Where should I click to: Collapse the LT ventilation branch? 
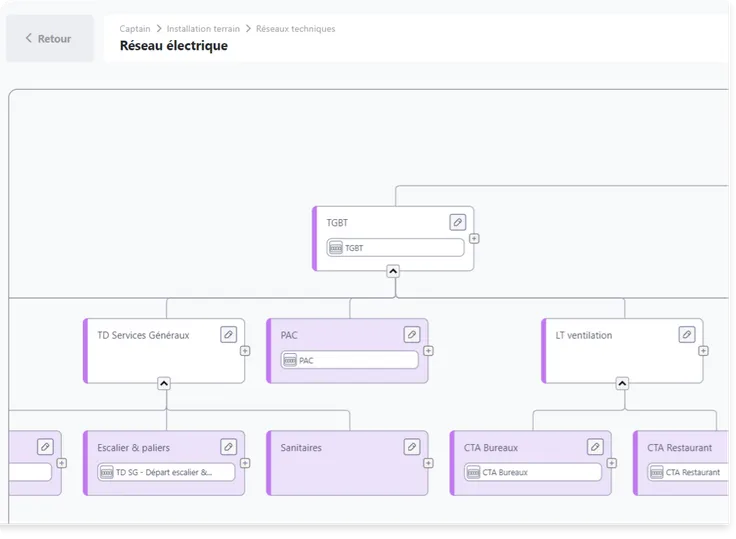coord(622,384)
